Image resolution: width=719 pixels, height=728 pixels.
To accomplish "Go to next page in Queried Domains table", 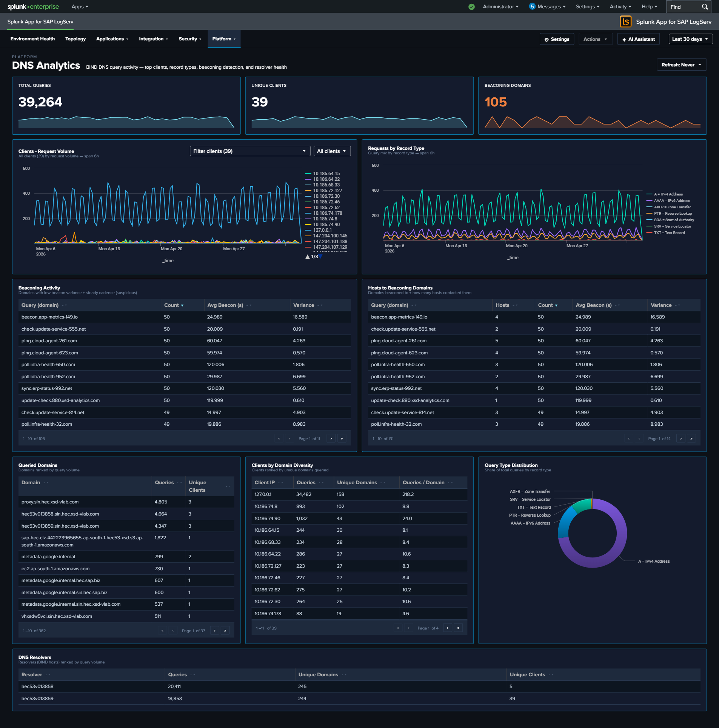I will click(215, 631).
